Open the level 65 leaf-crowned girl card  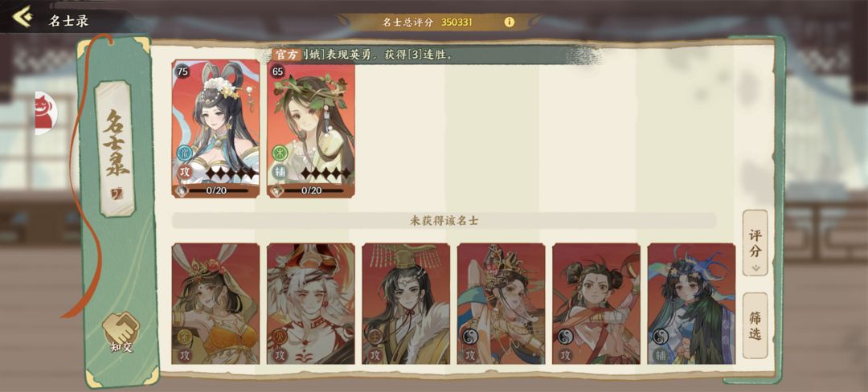pos(310,129)
